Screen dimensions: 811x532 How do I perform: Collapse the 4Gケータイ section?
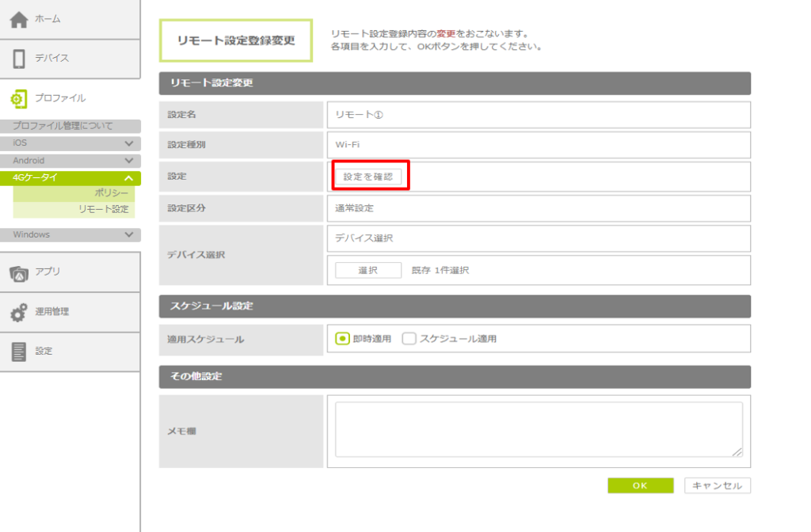pyautogui.click(x=129, y=178)
